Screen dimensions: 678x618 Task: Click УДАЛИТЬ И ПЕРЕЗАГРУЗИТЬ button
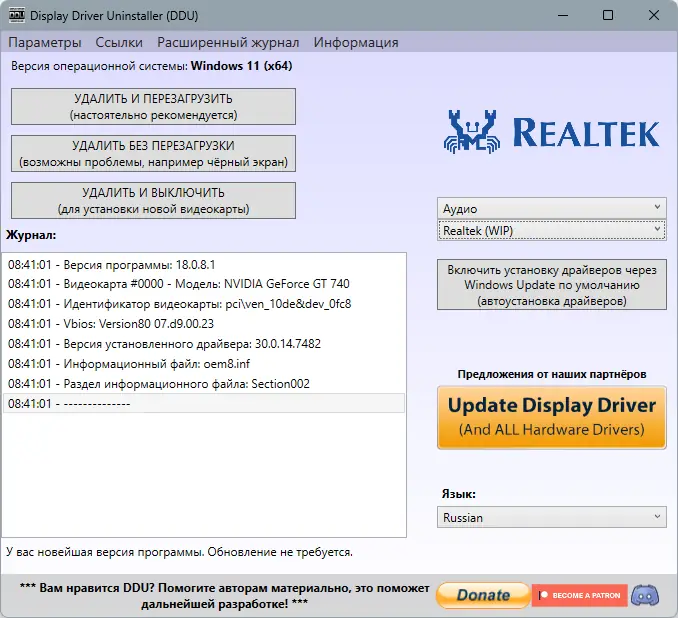[x=154, y=106]
